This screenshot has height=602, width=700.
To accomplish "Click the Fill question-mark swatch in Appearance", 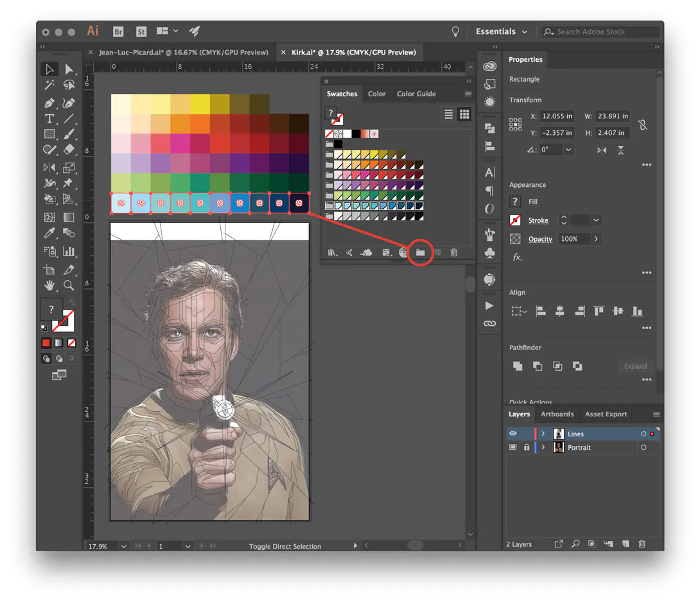I will [x=515, y=201].
